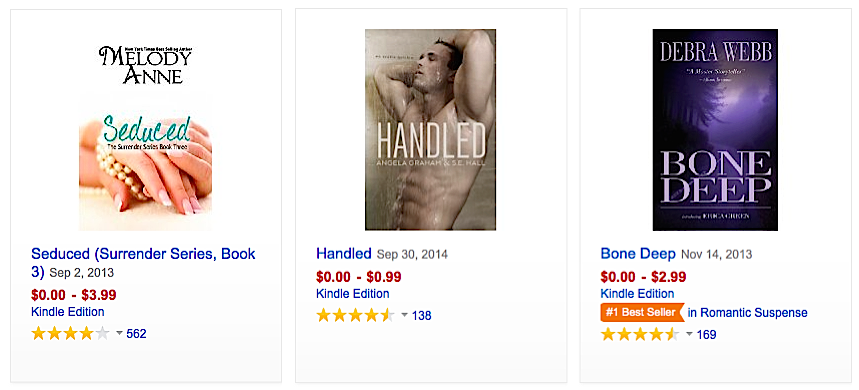Expand the rating dropdown arrow beside 138
The height and width of the screenshot is (390, 859).
(x=405, y=316)
